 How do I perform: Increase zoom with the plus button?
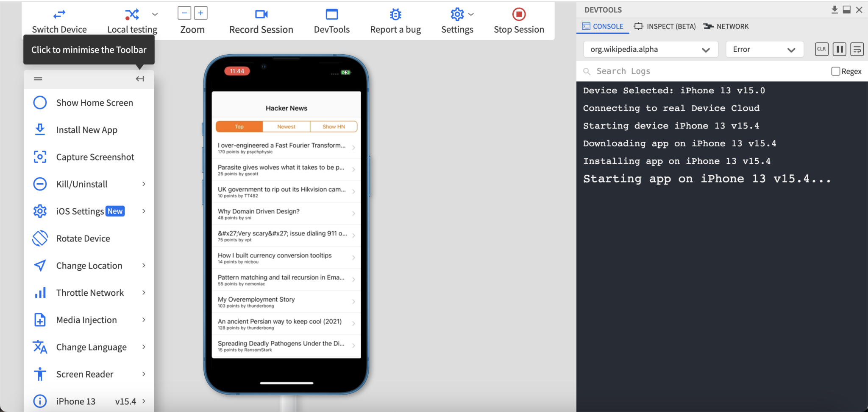[x=200, y=13]
